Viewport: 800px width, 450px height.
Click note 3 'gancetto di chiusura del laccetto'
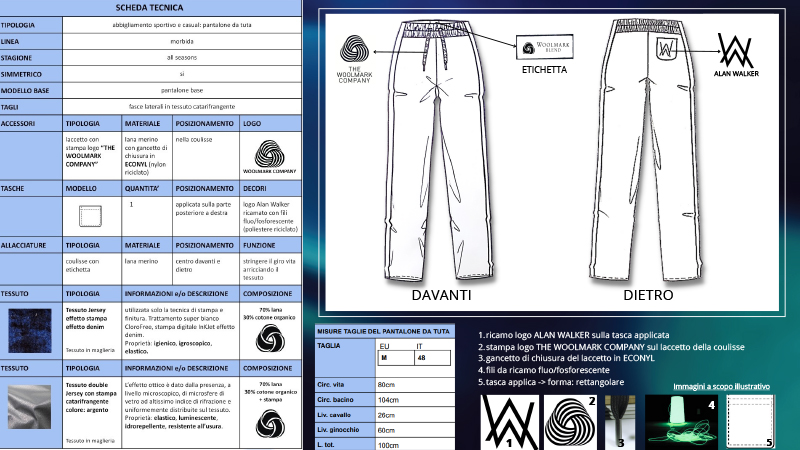tap(566, 358)
